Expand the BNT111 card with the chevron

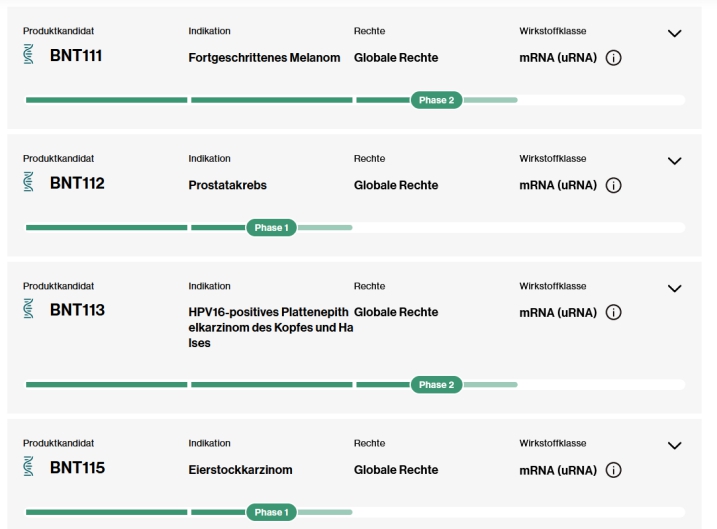(674, 34)
